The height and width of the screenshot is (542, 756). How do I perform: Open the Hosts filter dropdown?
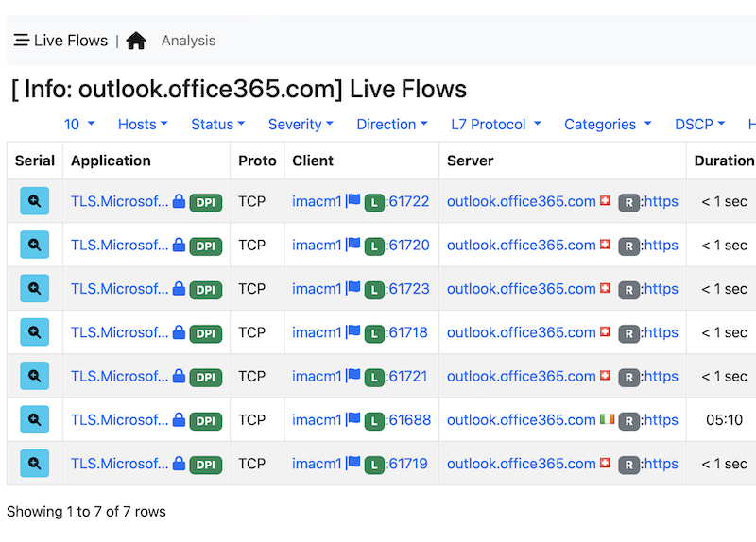143,125
